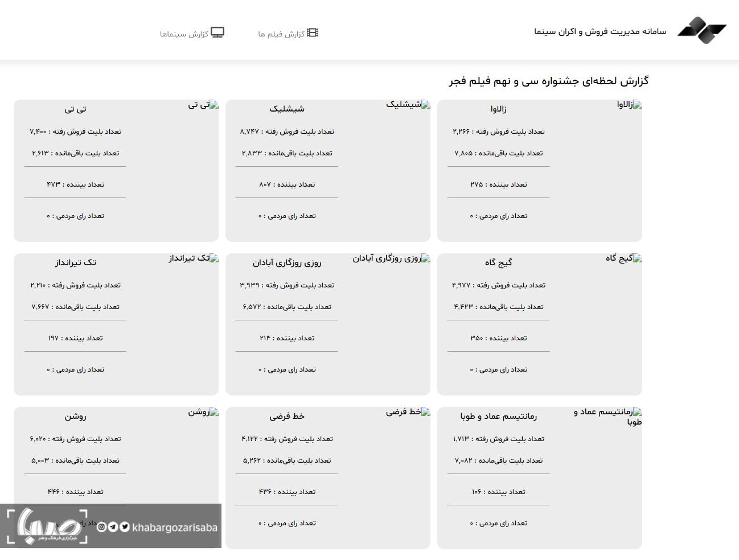Click the روزی روزگاری آبادان poster thumbnail
Image resolution: width=739 pixels, height=560 pixels.
[391, 258]
